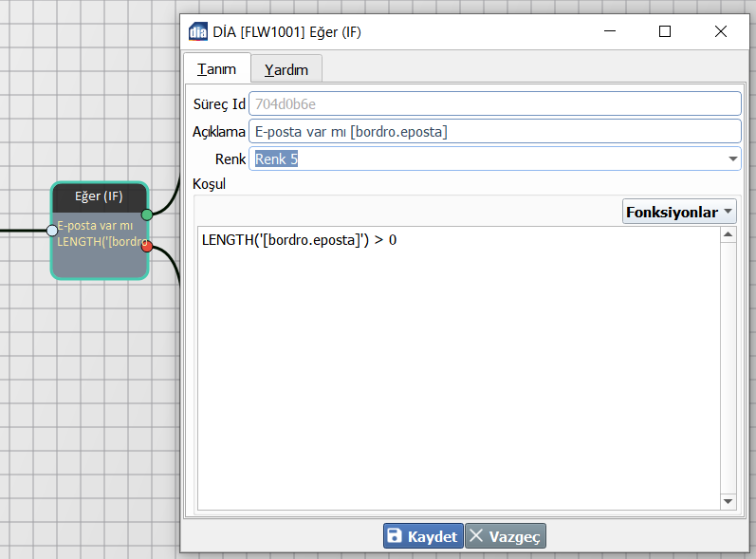Cancel the dialog with Vazgeç
The height and width of the screenshot is (559, 756).
click(506, 536)
